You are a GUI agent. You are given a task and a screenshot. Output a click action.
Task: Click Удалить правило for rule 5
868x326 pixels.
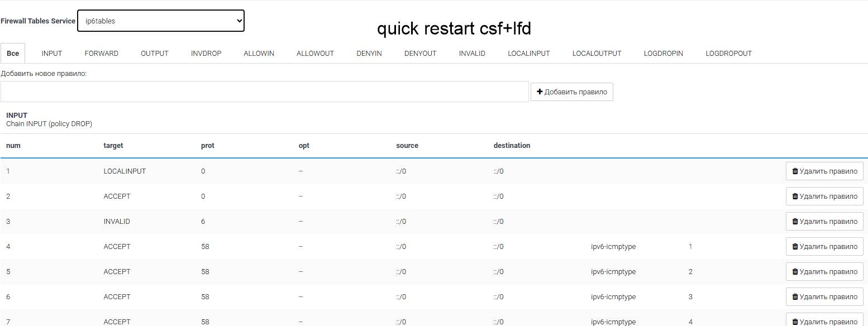click(x=824, y=271)
